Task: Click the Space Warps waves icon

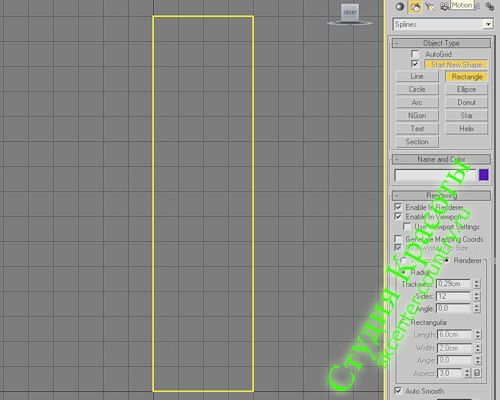Action: point(477,7)
